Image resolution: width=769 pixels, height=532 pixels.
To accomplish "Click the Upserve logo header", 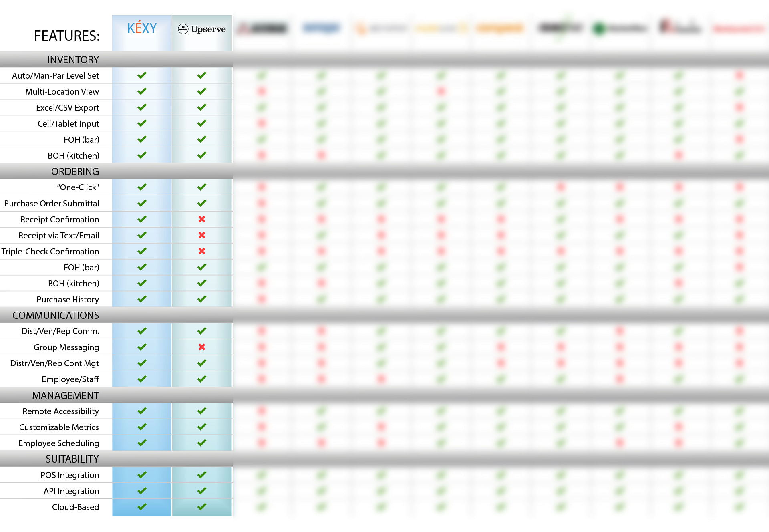I will coord(202,29).
